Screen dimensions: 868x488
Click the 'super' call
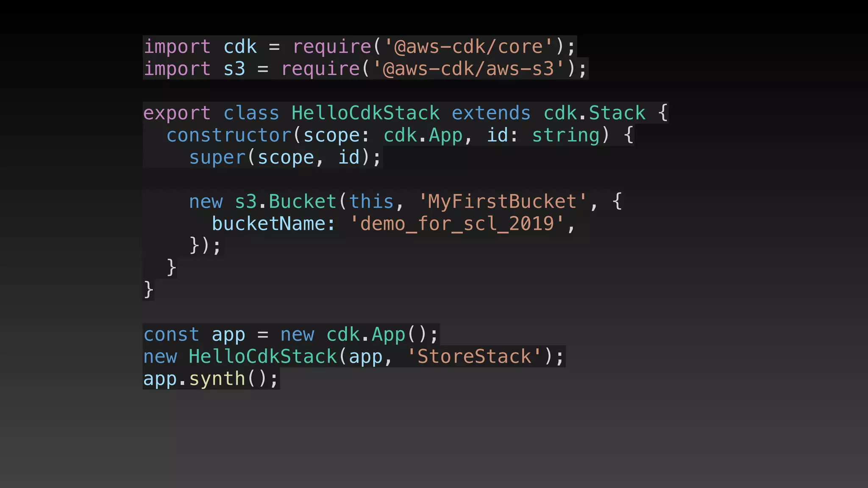pyautogui.click(x=217, y=158)
